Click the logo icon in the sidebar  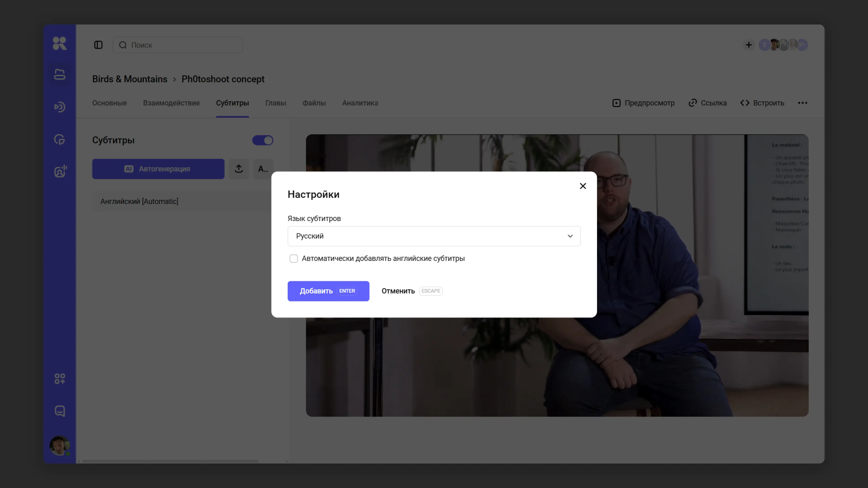point(60,43)
